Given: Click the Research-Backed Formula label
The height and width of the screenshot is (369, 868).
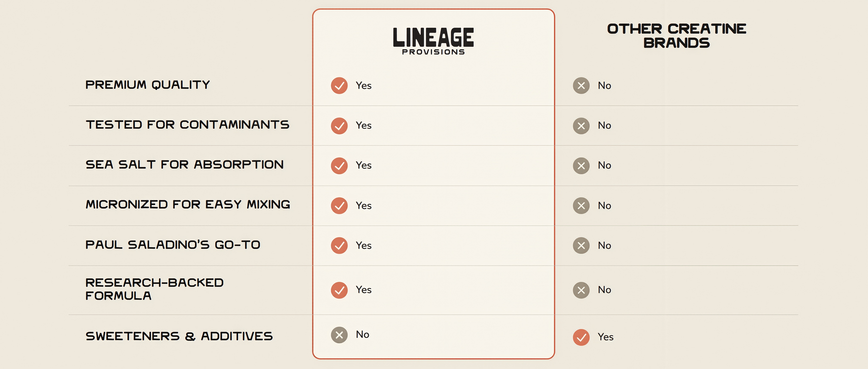Looking at the screenshot, I should 155,289.
